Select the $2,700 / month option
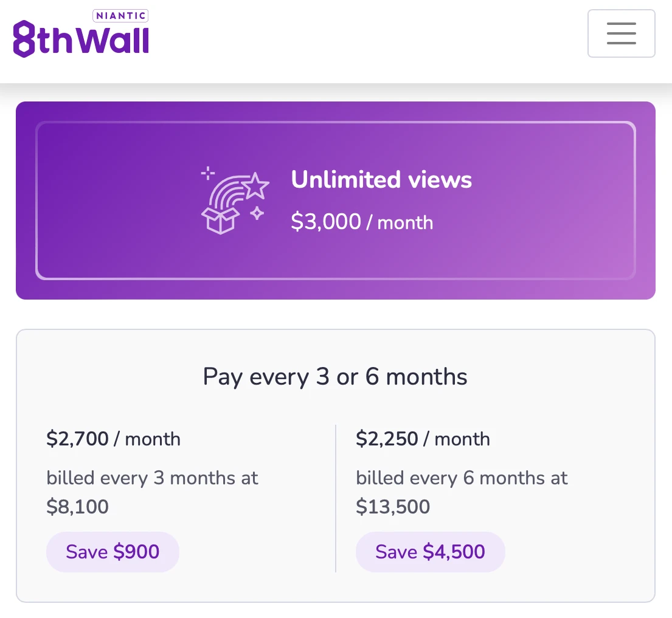 tap(114, 439)
